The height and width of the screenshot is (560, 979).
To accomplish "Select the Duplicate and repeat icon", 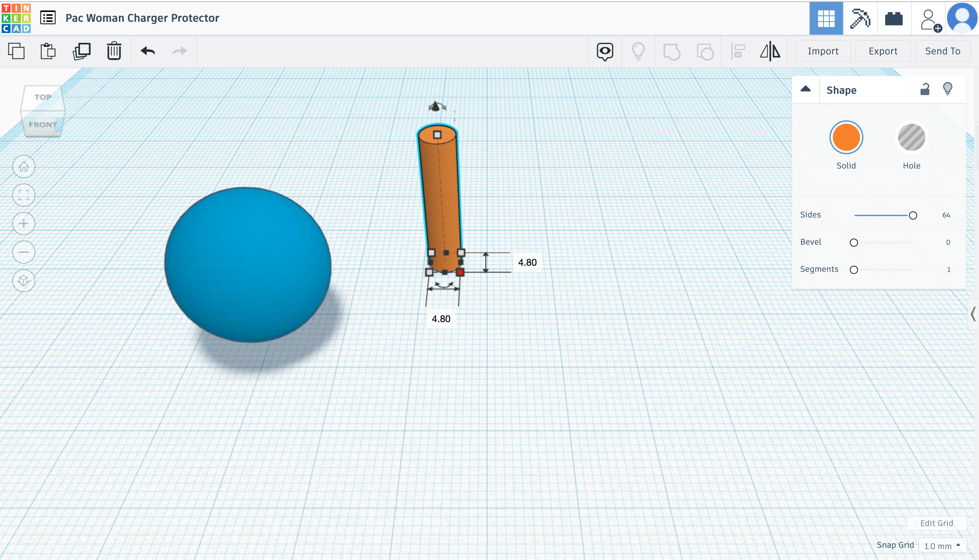I will point(81,50).
